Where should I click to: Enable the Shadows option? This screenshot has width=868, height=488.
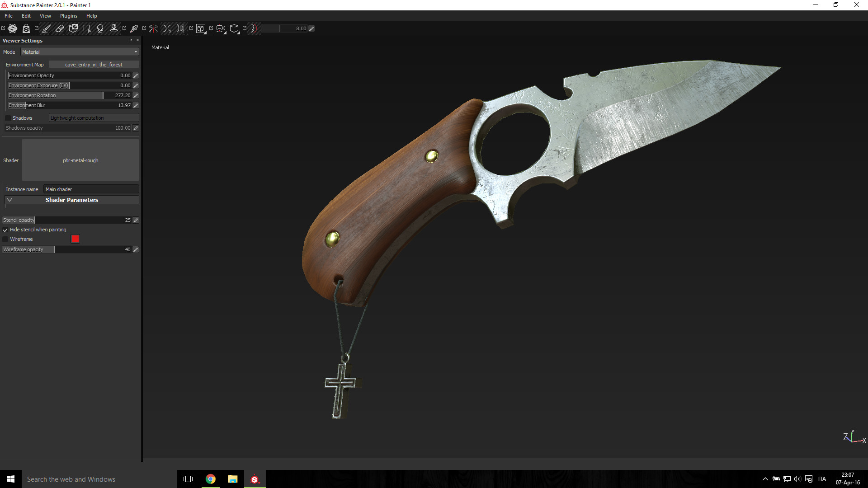tap(8, 117)
